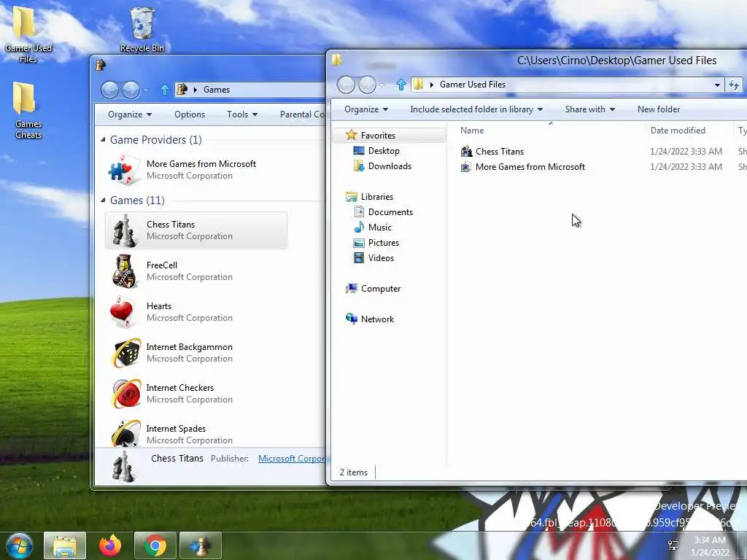
Task: Click the FreeCell game icon
Action: (x=125, y=271)
